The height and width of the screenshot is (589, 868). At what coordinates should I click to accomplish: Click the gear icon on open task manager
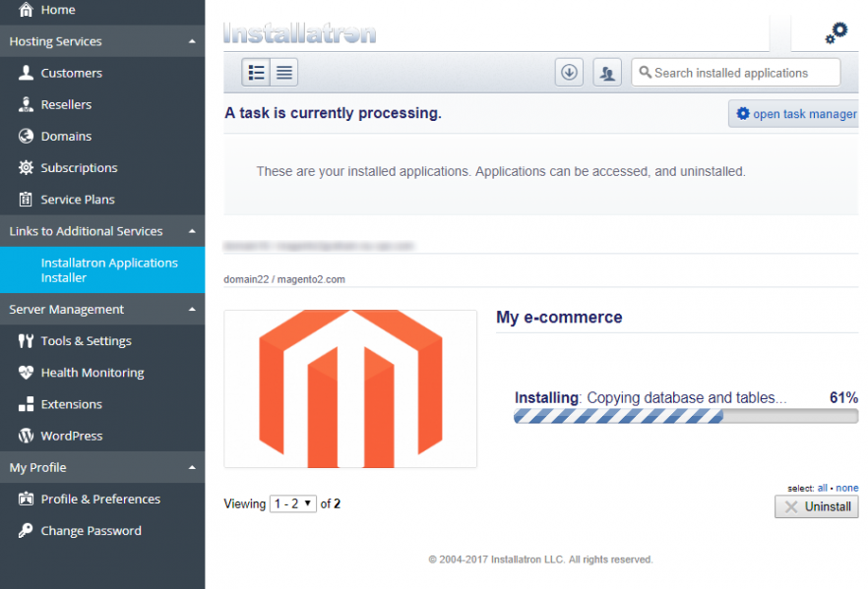[x=743, y=113]
